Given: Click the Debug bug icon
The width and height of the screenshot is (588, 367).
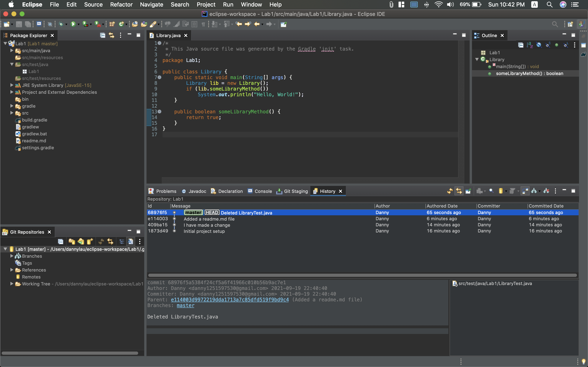Looking at the screenshot, I should coord(61,24).
